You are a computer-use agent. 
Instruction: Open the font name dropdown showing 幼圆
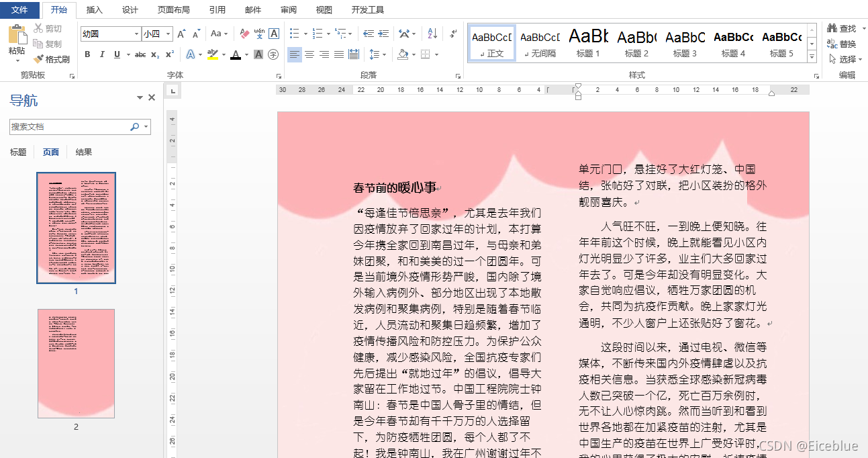tap(137, 34)
